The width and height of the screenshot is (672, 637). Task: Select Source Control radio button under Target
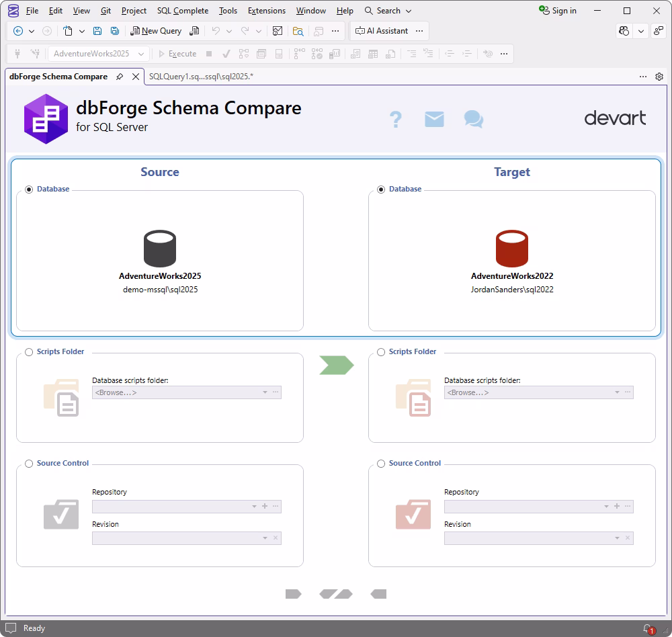pyautogui.click(x=381, y=464)
